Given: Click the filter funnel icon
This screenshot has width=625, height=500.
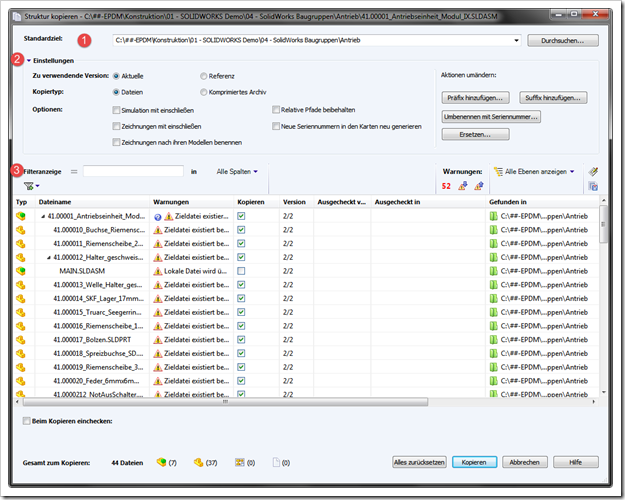Looking at the screenshot, I should click(x=28, y=186).
